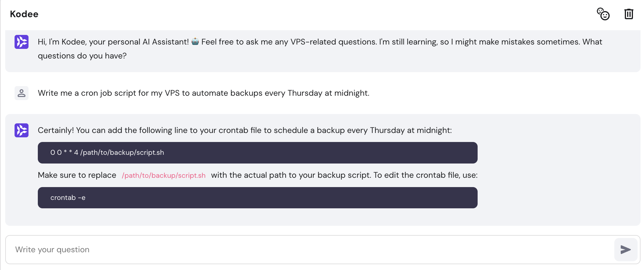Focus the 'Write your question' input field

click(x=308, y=250)
